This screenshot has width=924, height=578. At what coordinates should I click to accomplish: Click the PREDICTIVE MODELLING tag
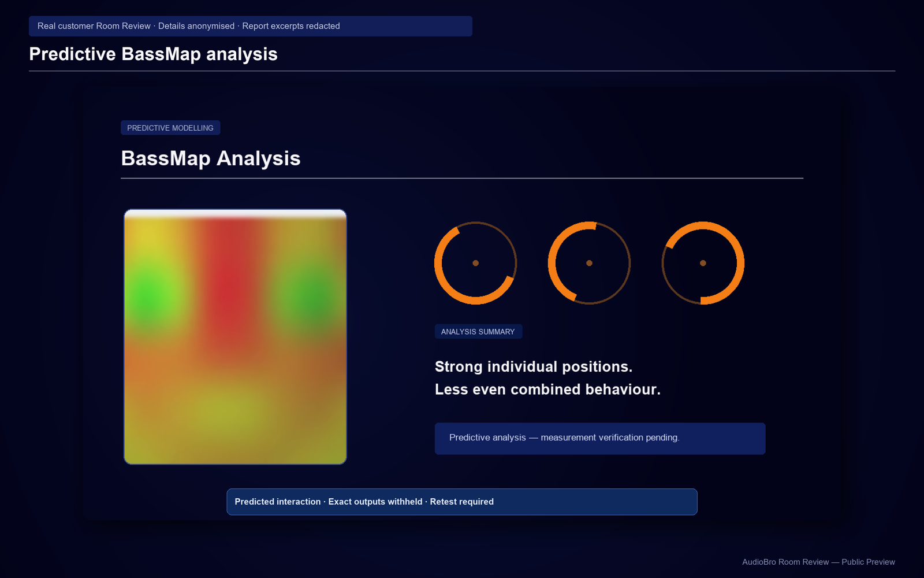[170, 128]
